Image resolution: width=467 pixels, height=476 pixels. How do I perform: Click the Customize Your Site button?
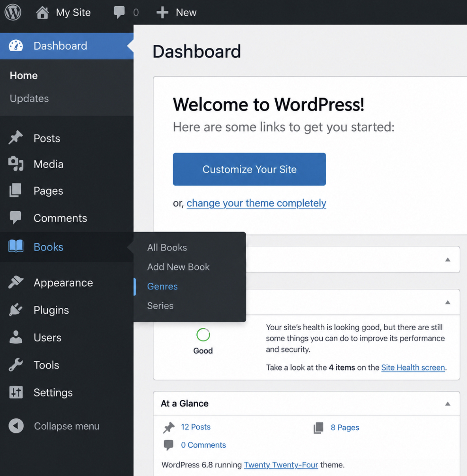point(249,169)
